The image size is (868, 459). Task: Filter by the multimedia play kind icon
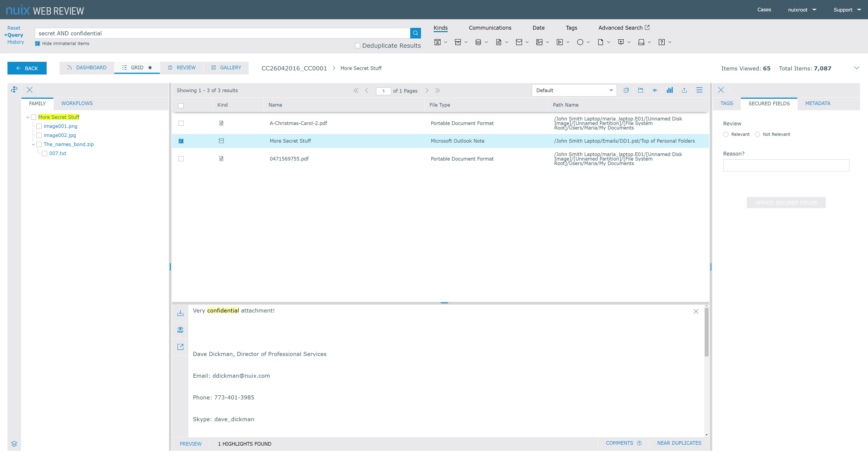[560, 42]
